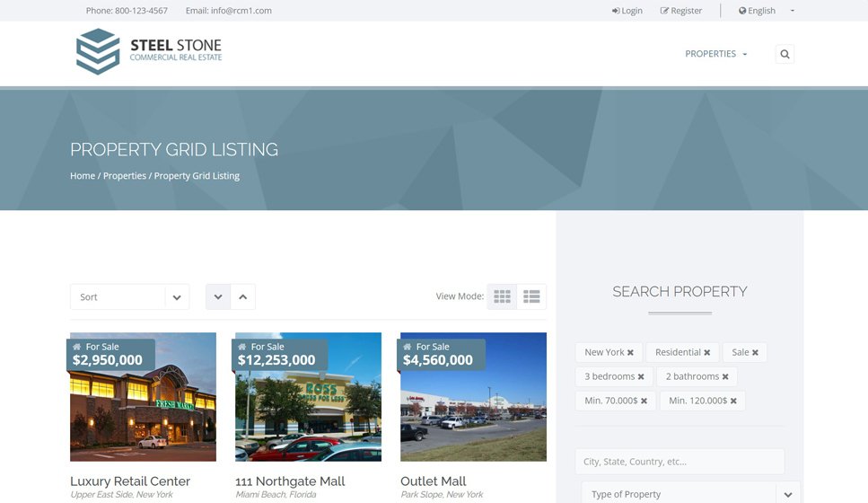Open the Properties navigation menu
868x503 pixels.
(715, 54)
